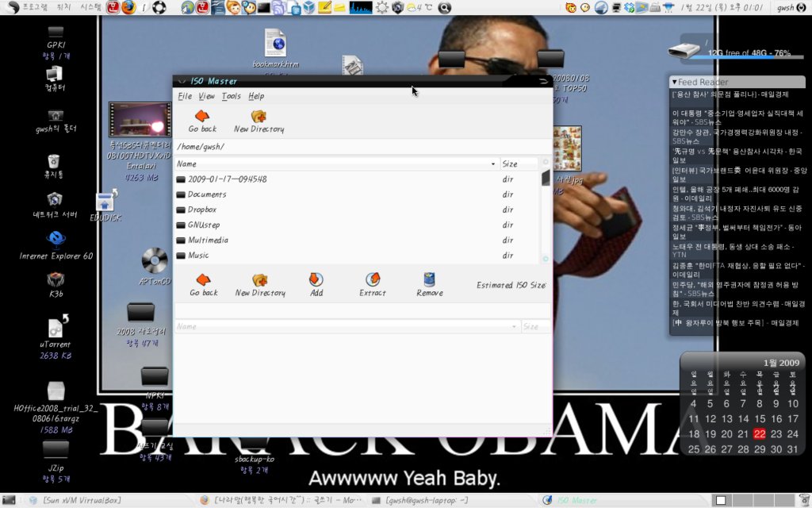Image resolution: width=812 pixels, height=508 pixels.
Task: Click the lower pane Go back icon
Action: 204,280
